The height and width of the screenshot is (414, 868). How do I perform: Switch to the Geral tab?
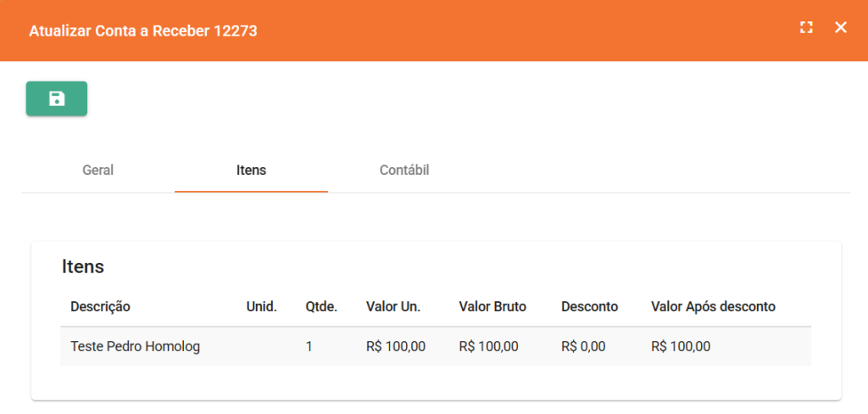click(97, 171)
